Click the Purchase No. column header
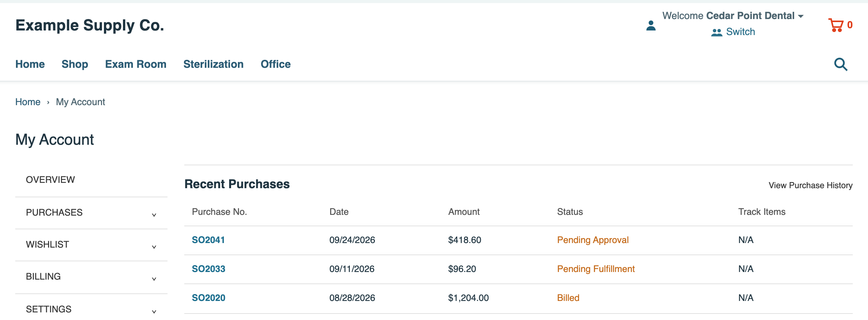This screenshot has height=320, width=868. (x=219, y=212)
